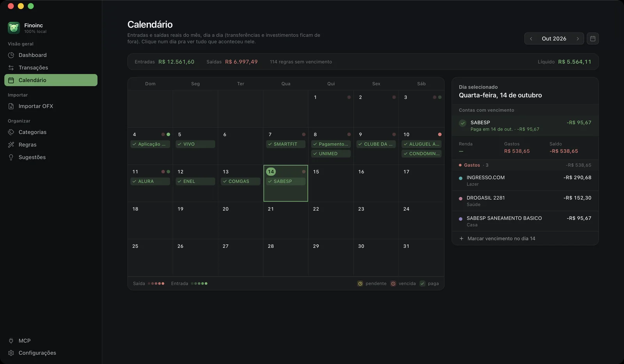The width and height of the screenshot is (624, 364).
Task: Click the Configurações gear icon
Action: pyautogui.click(x=11, y=353)
